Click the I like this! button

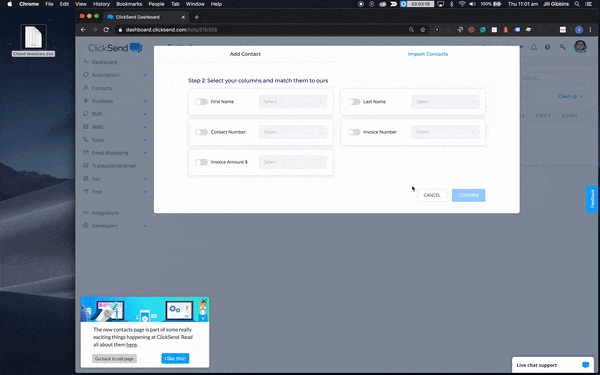coord(175,359)
